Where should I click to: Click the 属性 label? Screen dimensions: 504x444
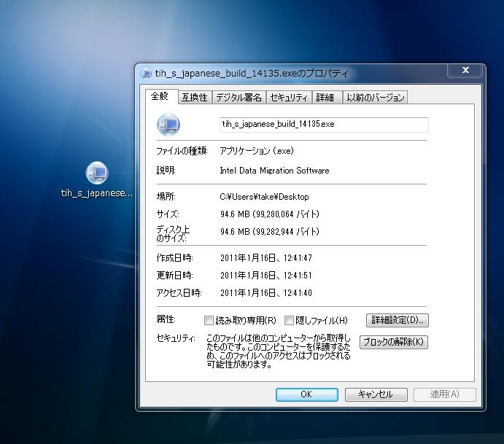coord(166,319)
